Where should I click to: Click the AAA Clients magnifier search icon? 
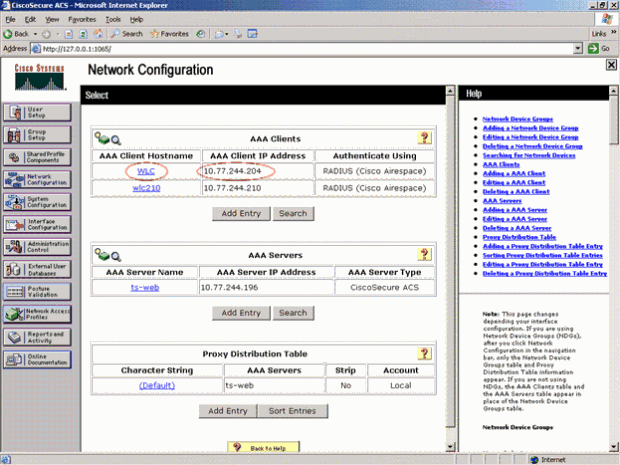(116, 140)
